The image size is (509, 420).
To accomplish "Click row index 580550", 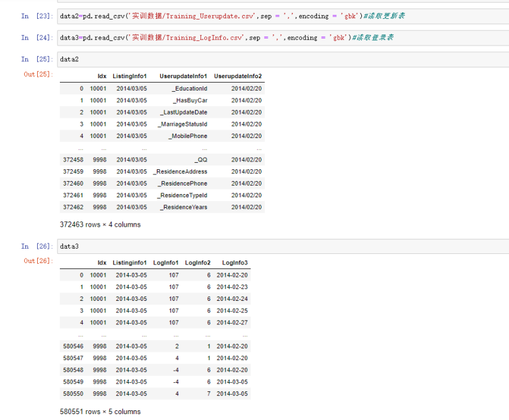I will click(73, 394).
